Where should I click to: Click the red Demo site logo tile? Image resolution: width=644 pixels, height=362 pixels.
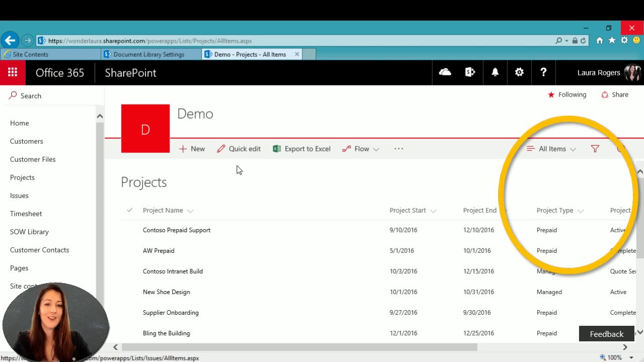145,129
